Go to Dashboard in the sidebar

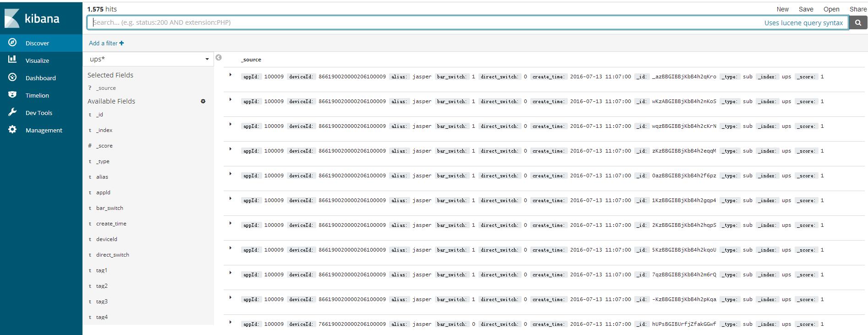click(41, 78)
